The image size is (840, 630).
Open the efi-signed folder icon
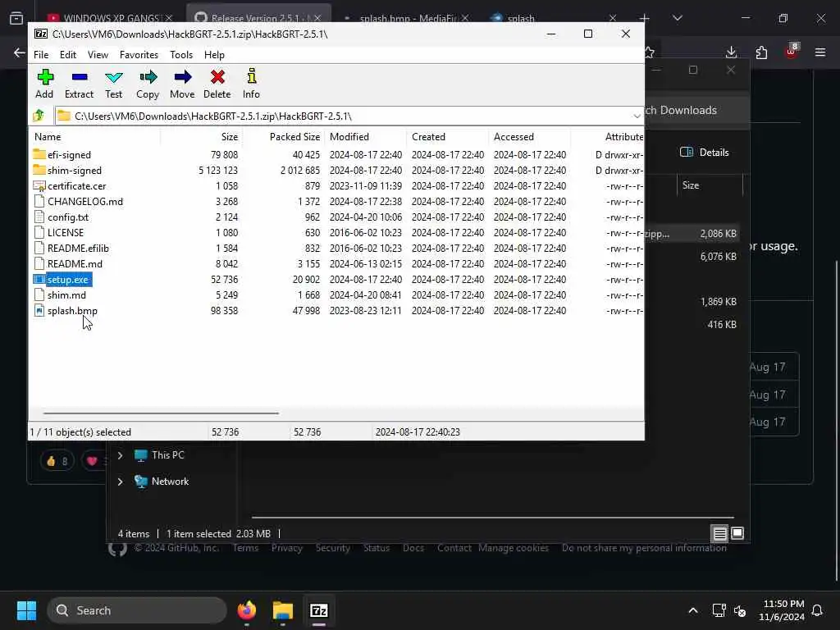pos(39,154)
